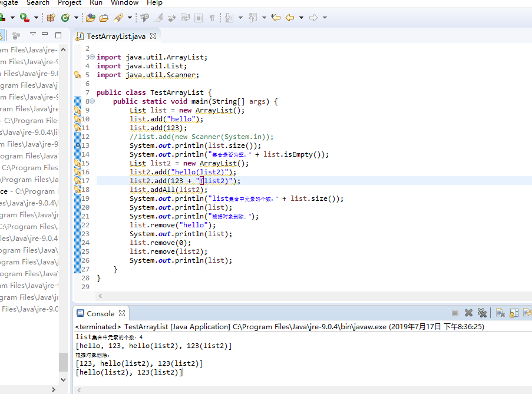Toggle Block Selection Mode icon
Viewport: 532px width, 394px height.
(199, 18)
